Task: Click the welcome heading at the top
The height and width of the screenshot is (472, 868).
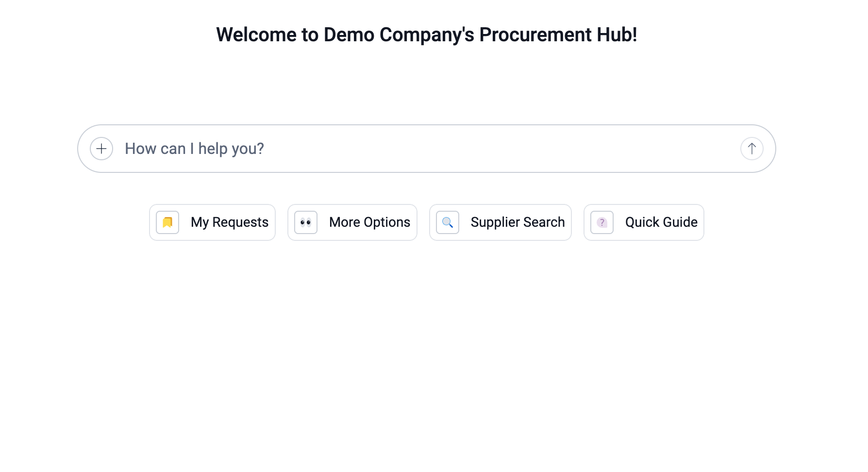Action: (426, 35)
